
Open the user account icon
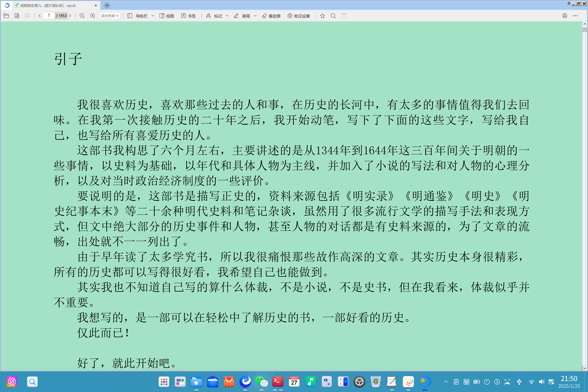(x=564, y=16)
